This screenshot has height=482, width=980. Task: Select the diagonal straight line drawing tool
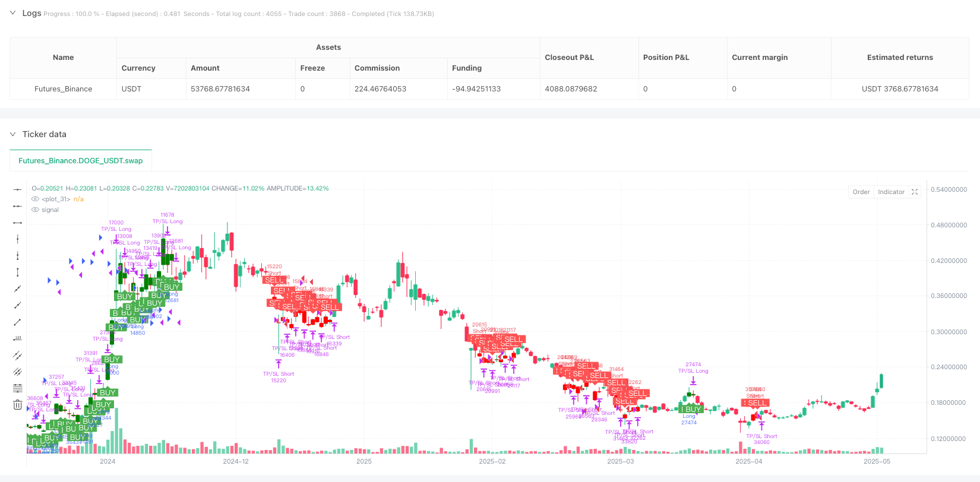17,289
